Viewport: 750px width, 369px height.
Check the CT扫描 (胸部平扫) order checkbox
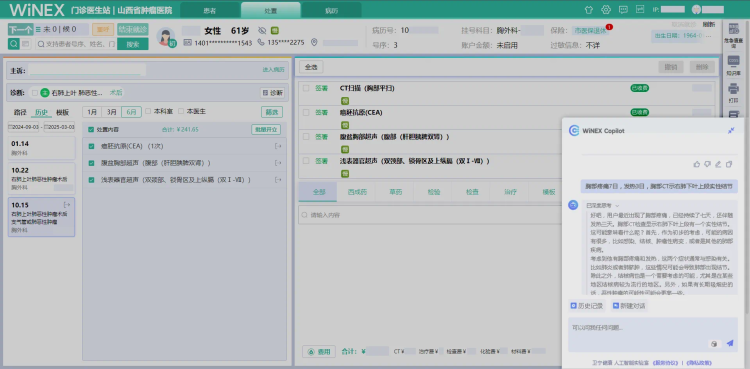tap(306, 89)
